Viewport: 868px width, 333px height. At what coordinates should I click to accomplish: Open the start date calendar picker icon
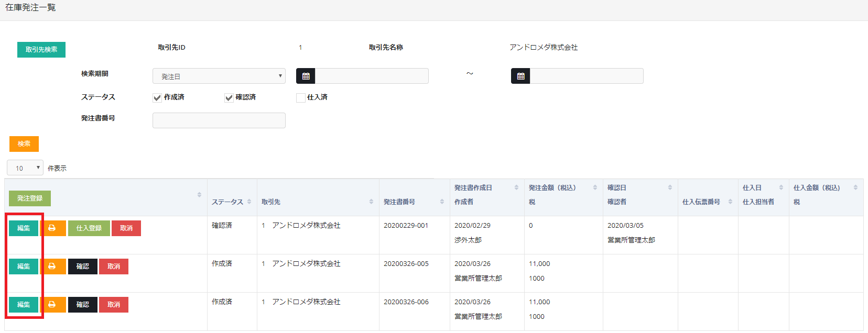pyautogui.click(x=306, y=76)
